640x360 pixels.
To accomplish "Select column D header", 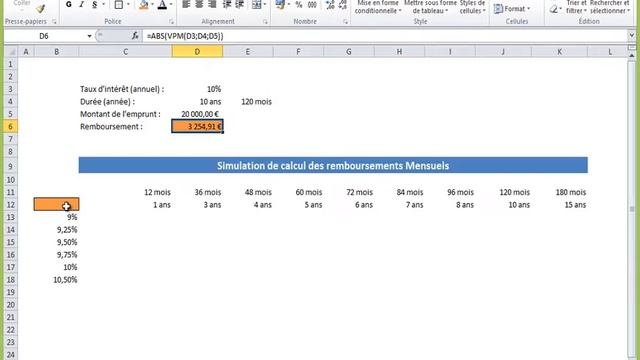I will pyautogui.click(x=197, y=52).
